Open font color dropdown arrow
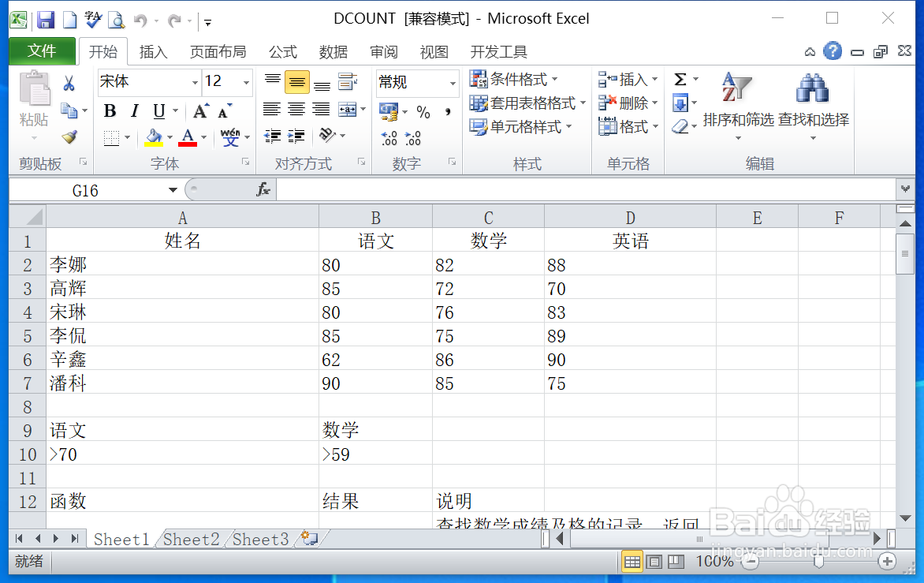Viewport: 924px width, 583px height. coord(204,138)
